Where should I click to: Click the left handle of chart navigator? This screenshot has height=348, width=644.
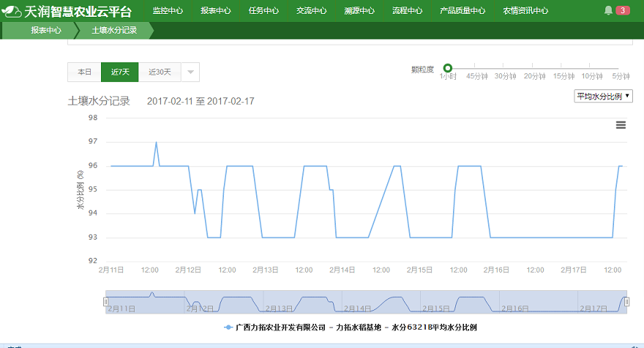[106, 301]
